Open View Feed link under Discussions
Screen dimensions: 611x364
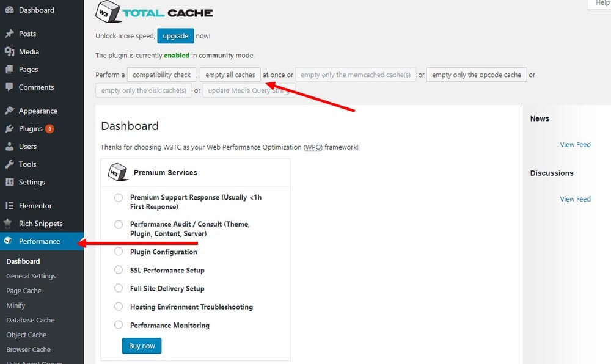[575, 199]
